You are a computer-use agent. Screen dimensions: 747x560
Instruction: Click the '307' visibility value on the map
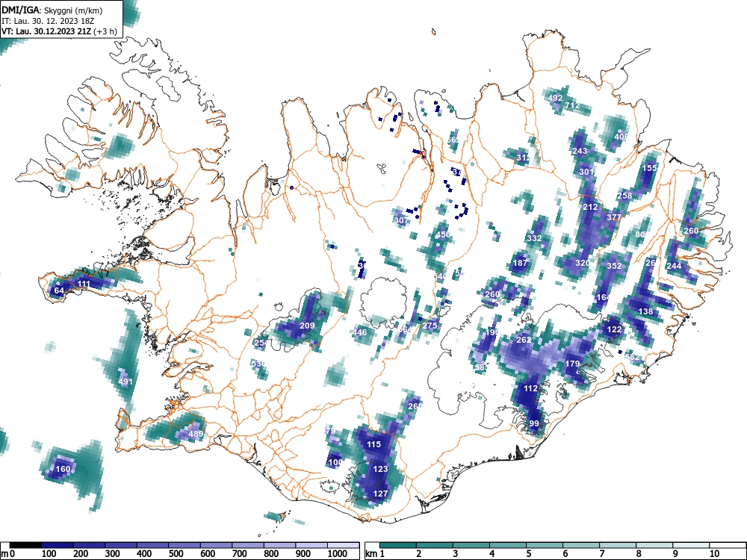[401, 220]
